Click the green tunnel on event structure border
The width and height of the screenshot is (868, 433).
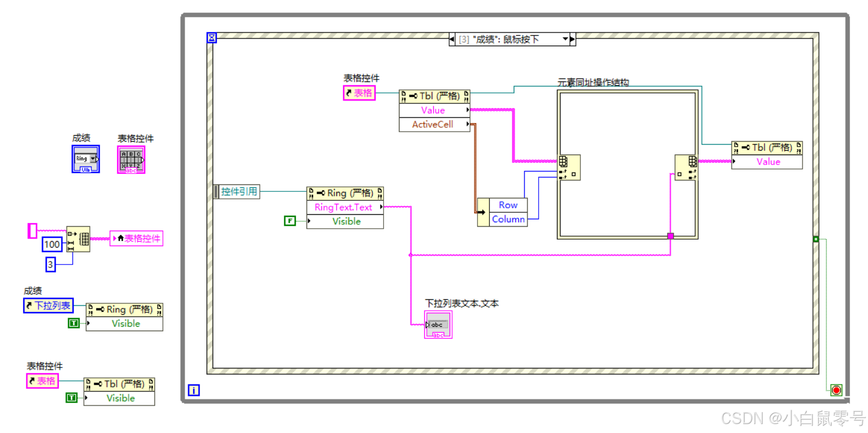point(816,239)
